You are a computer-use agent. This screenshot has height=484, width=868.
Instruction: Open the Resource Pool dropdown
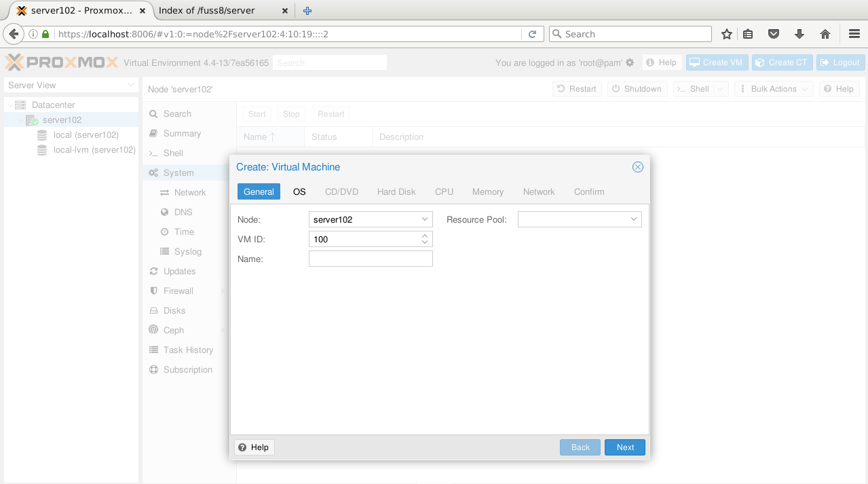tap(634, 219)
